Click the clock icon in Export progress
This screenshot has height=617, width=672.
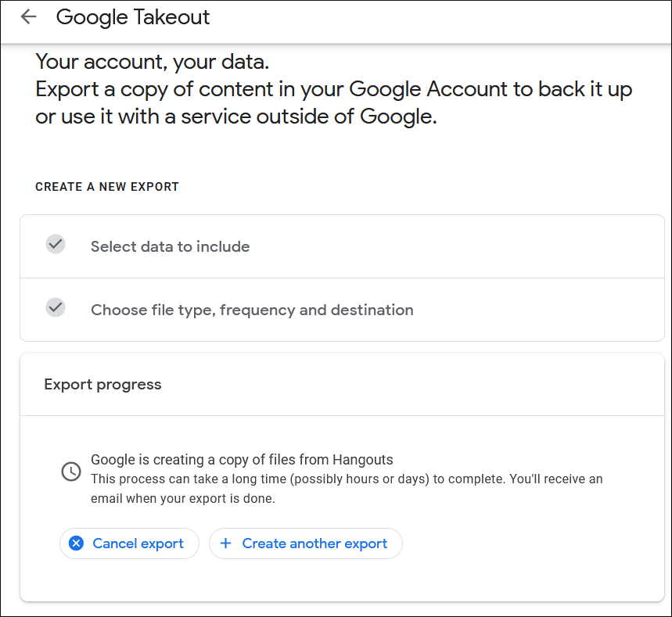click(x=71, y=472)
